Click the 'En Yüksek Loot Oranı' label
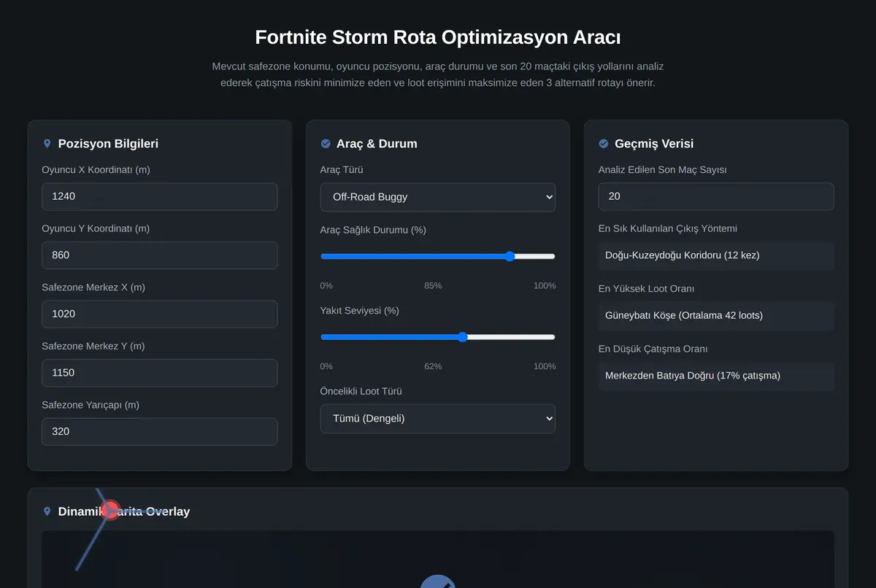Screen dimensions: 876x588 click(x=646, y=288)
